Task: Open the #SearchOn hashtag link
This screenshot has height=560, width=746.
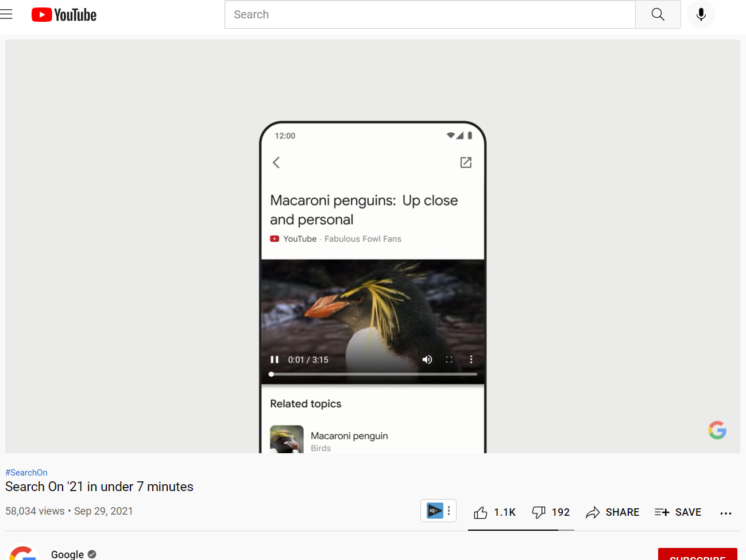Action: (26, 472)
